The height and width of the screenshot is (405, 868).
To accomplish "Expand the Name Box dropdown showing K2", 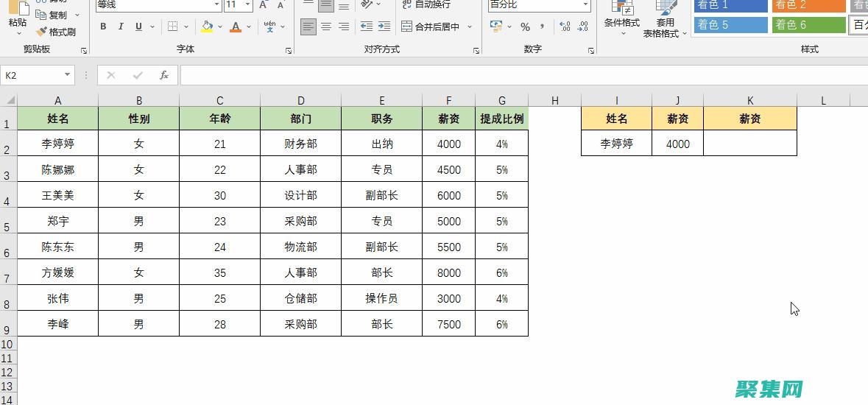I will 68,75.
